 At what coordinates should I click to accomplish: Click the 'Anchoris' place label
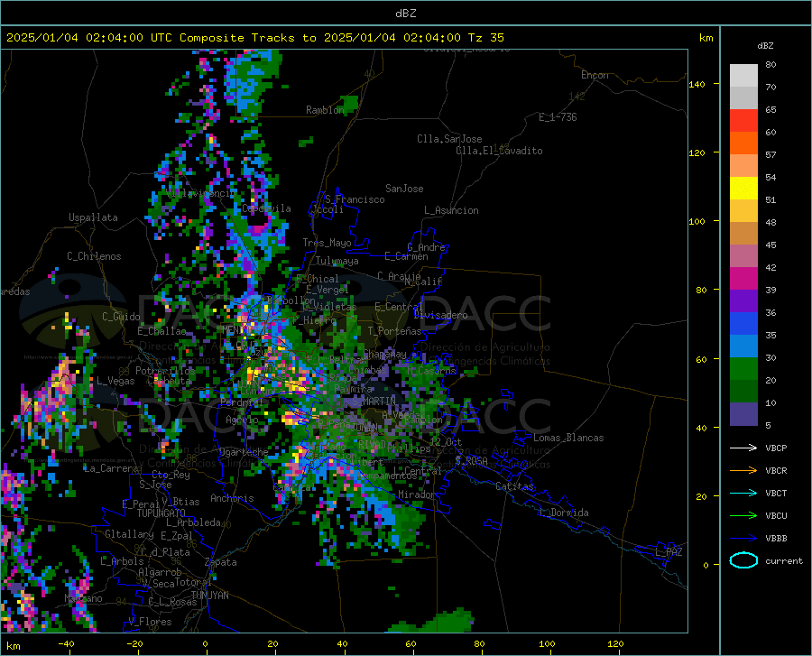click(232, 498)
